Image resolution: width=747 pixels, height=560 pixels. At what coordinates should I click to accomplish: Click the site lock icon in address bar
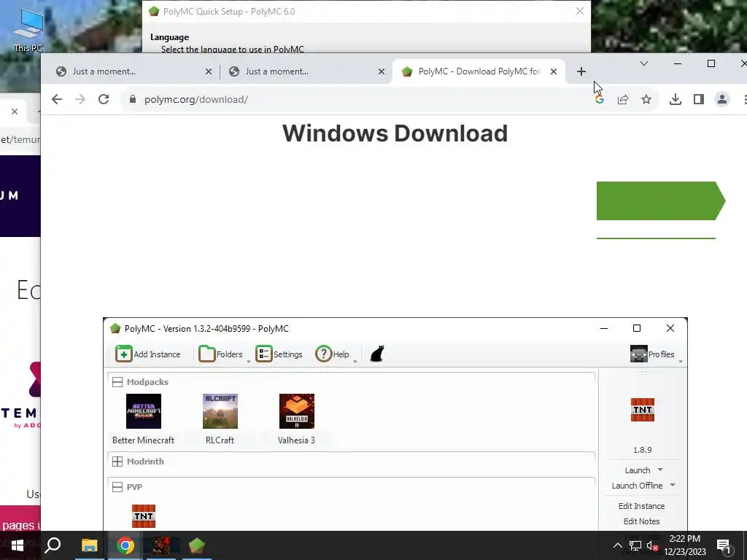pyautogui.click(x=133, y=99)
